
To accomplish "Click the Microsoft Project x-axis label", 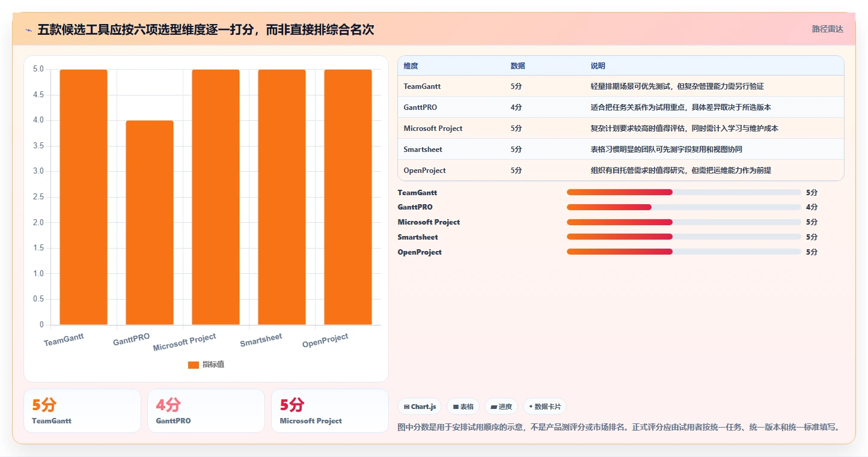I will 185,342.
